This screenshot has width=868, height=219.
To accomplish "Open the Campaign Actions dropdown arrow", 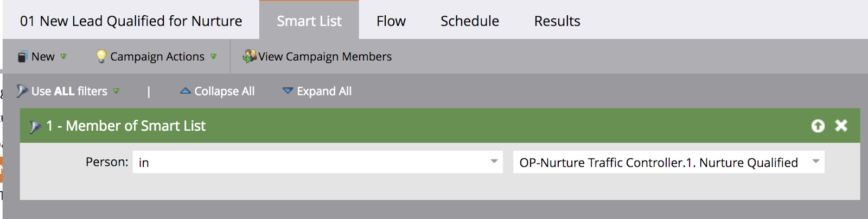I will [x=213, y=56].
